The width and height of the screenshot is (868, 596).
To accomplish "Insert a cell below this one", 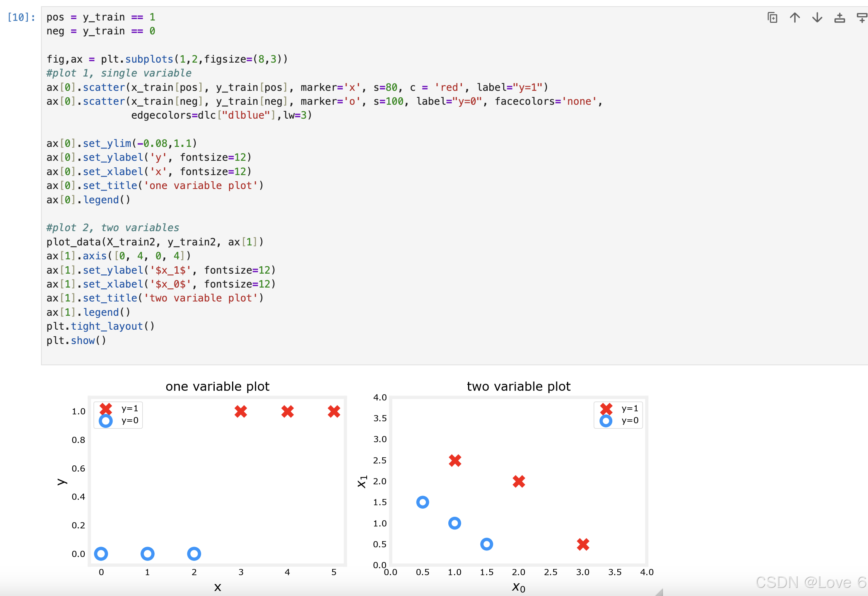I will pos(862,18).
